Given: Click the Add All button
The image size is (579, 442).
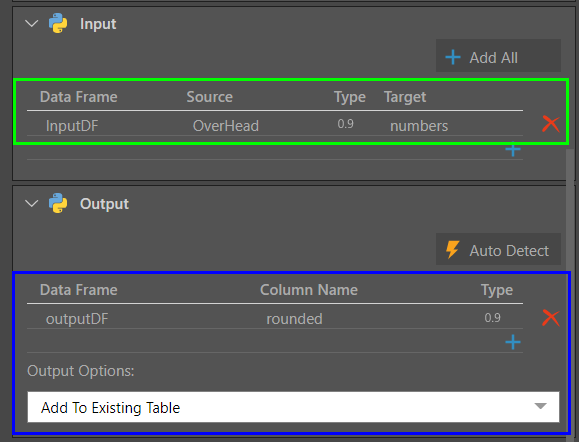Looking at the screenshot, I should [498, 56].
